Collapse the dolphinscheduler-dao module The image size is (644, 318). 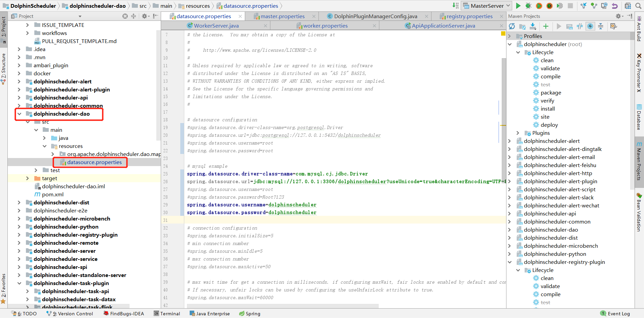click(x=19, y=114)
